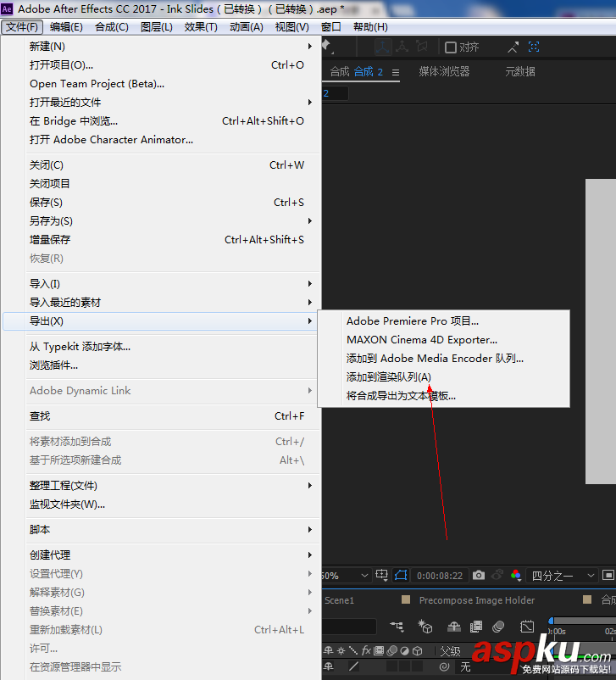Open the 合成 2 panel hamburger menu
This screenshot has height=680, width=616.
click(x=396, y=72)
